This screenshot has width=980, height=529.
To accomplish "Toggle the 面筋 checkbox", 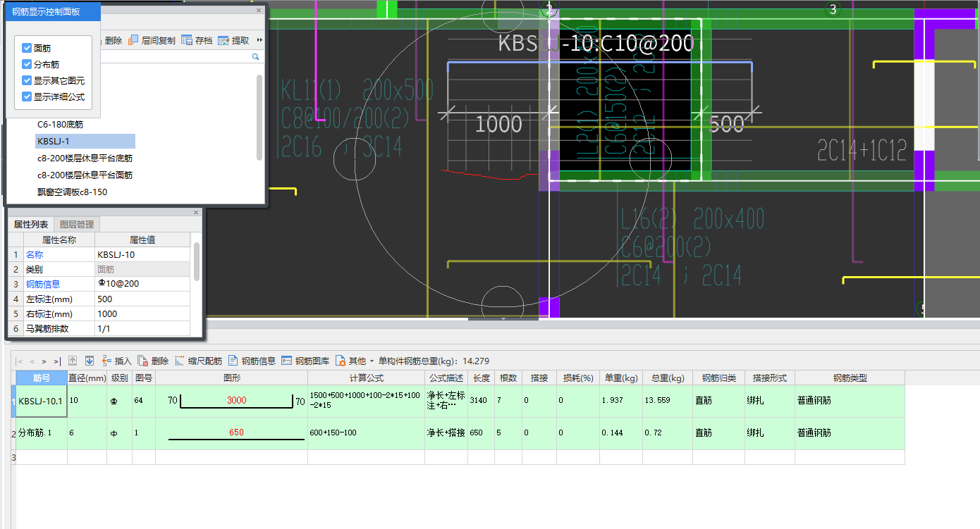I will [27, 48].
